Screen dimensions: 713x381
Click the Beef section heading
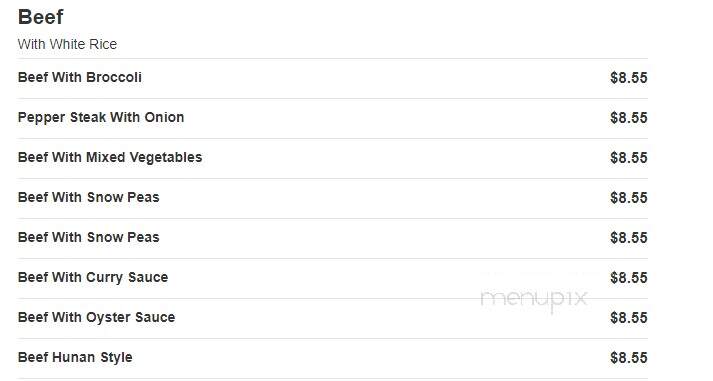pyautogui.click(x=40, y=17)
